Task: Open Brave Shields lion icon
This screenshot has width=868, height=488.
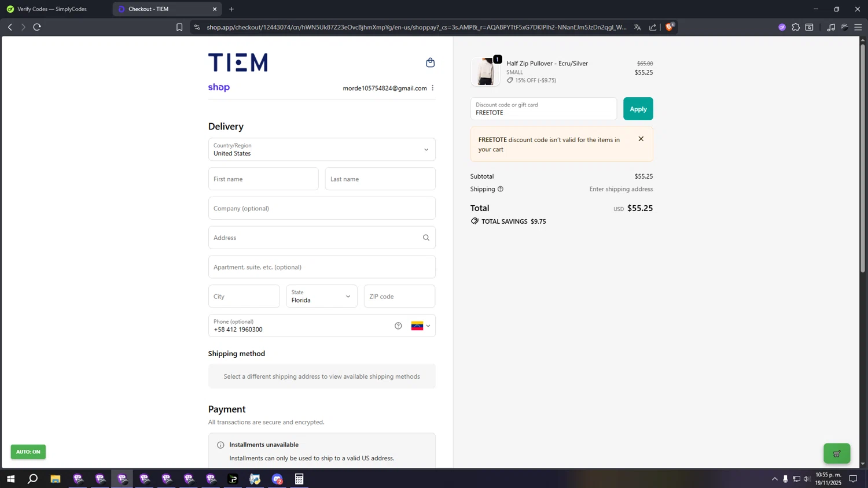Action: [670, 27]
